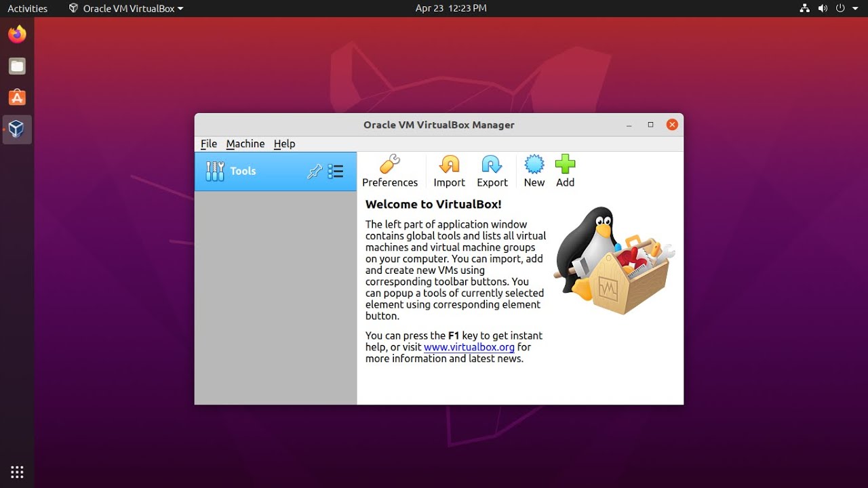The image size is (868, 488).
Task: Minimize the VirtualBox Manager window
Action: (629, 125)
